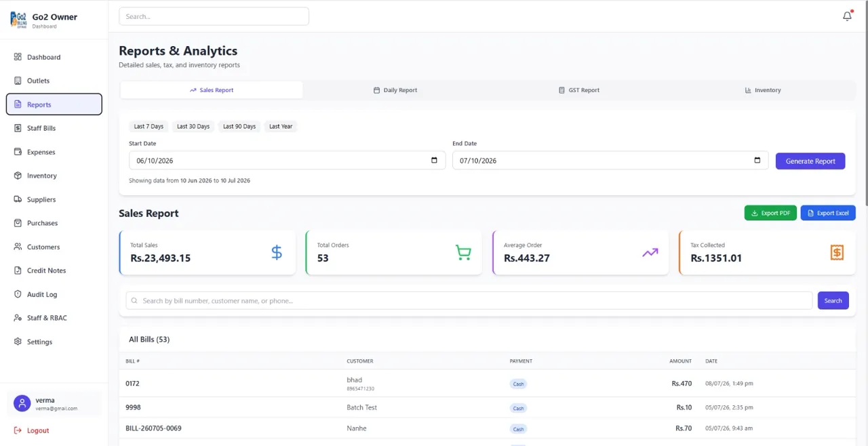
Task: Click the Generate Report button
Action: tap(810, 161)
